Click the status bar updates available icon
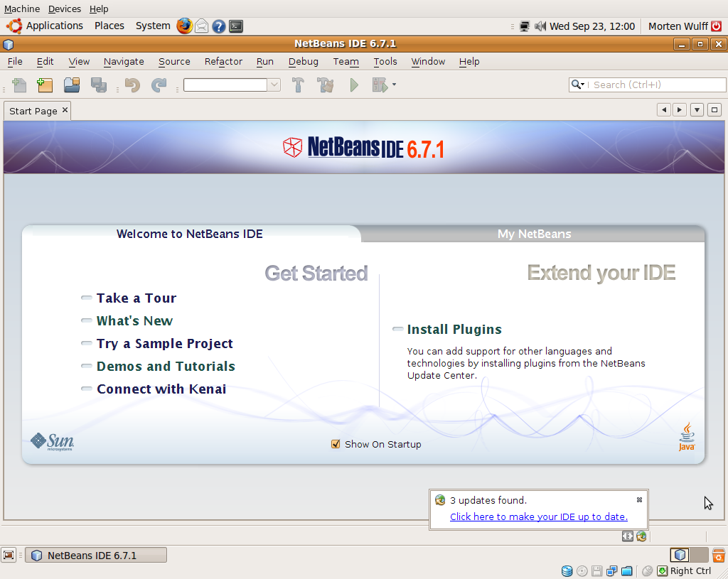Image resolution: width=728 pixels, height=579 pixels. [x=642, y=536]
